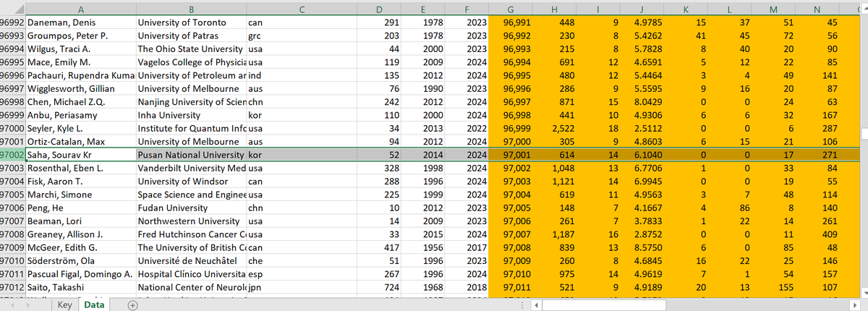Select cell 'Chen, Michael Z.Q.'
This screenshot has height=311, width=868.
[x=80, y=102]
